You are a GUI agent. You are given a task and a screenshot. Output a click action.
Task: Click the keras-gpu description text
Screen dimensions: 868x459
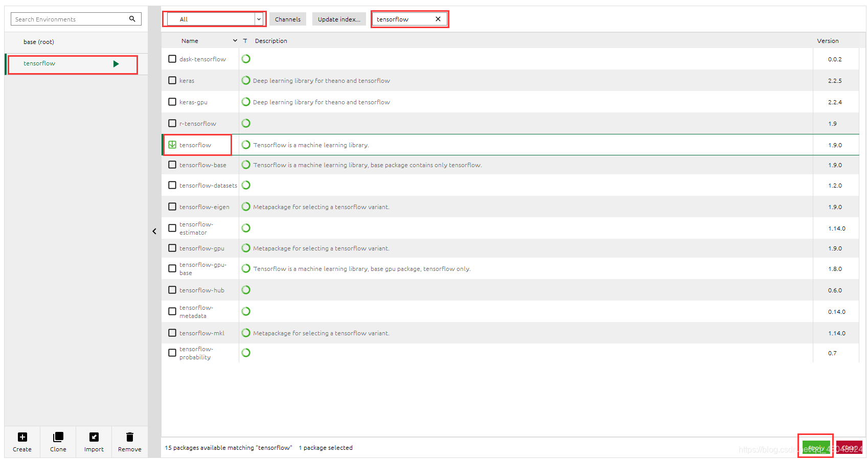click(x=322, y=102)
